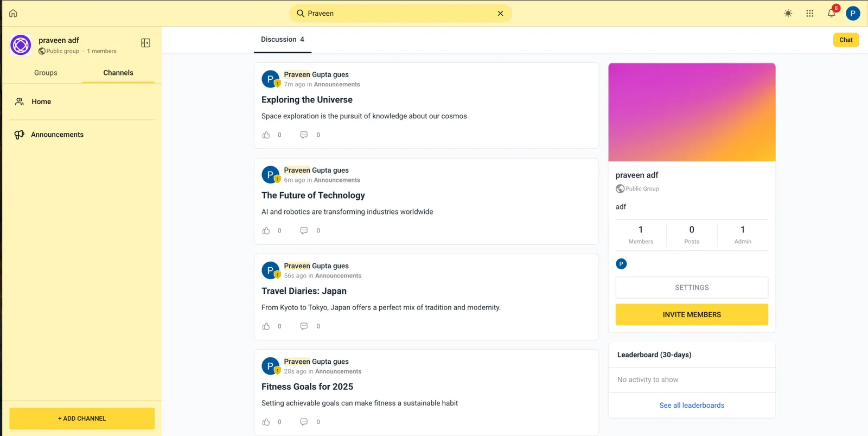Open the Announcements channel
Viewport: 868px width, 436px height.
pyautogui.click(x=82, y=135)
